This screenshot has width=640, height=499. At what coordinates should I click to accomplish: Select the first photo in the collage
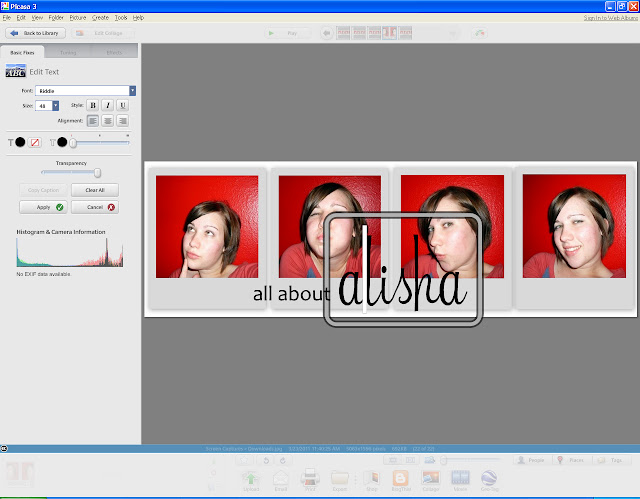point(207,227)
